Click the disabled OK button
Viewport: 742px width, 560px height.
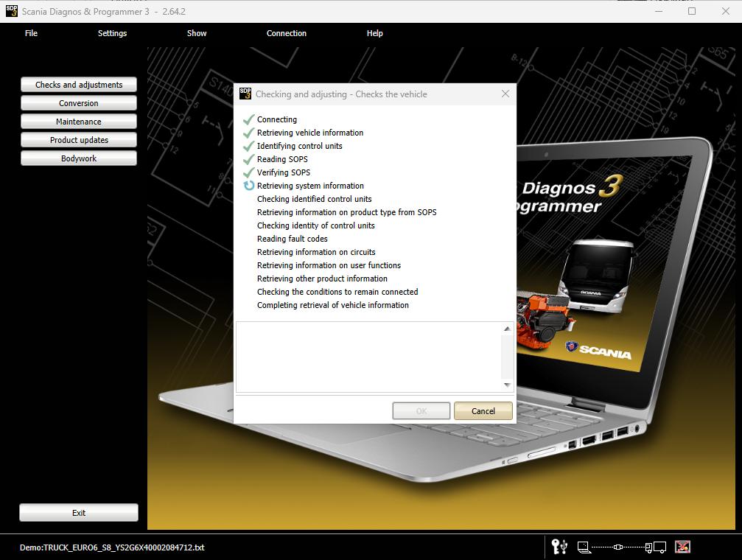coord(421,411)
